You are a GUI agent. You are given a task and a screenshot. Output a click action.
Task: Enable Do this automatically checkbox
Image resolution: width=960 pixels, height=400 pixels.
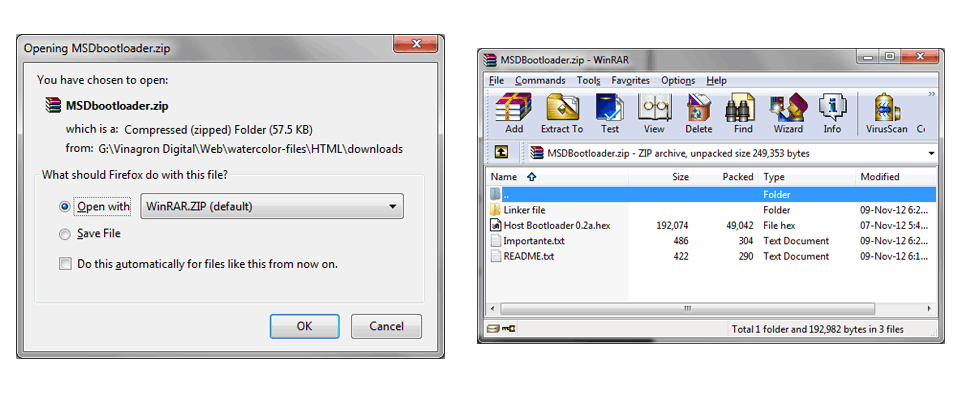point(65,264)
